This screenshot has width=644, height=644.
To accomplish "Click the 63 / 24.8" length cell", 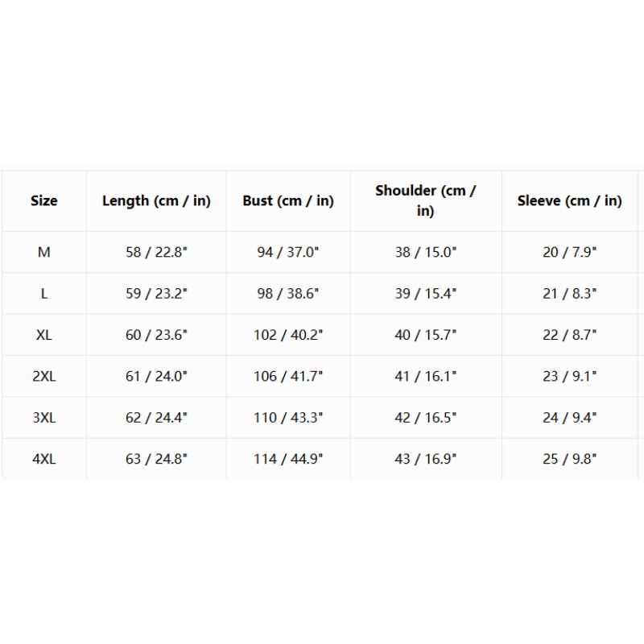I will point(156,459).
